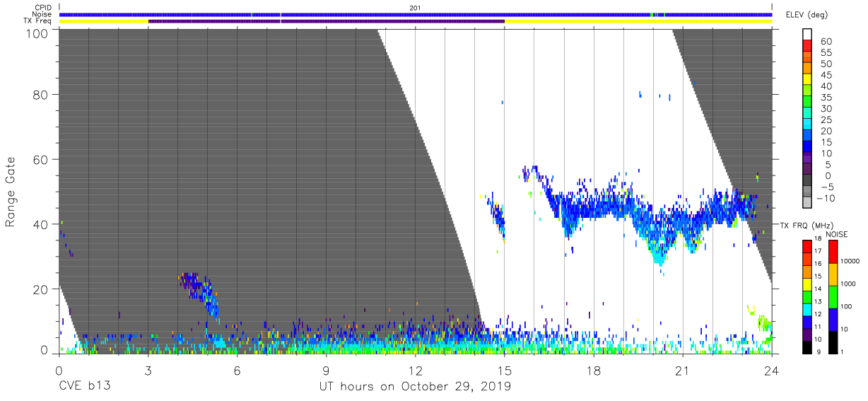The image size is (868, 401).
Task: Click the x-axis tick label '24'
Action: 772,370
